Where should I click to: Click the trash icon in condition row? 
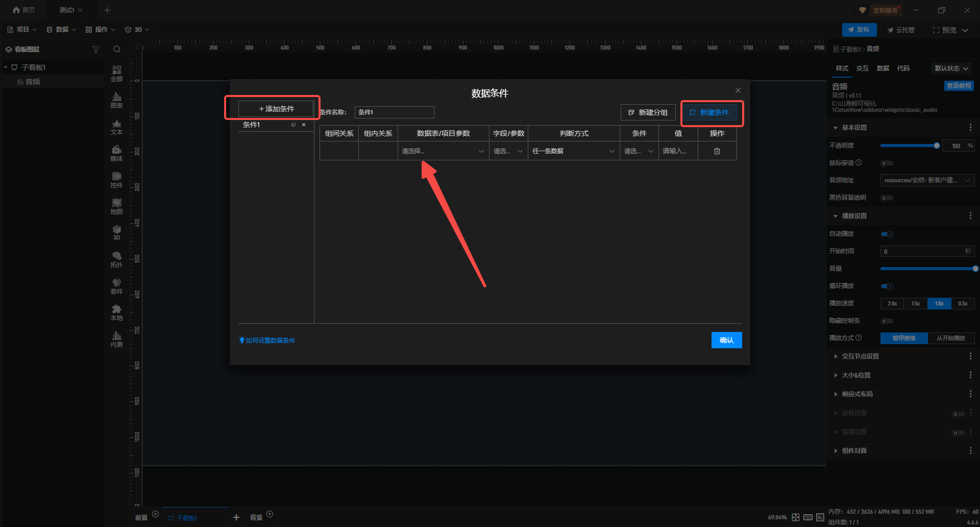pyautogui.click(x=717, y=151)
